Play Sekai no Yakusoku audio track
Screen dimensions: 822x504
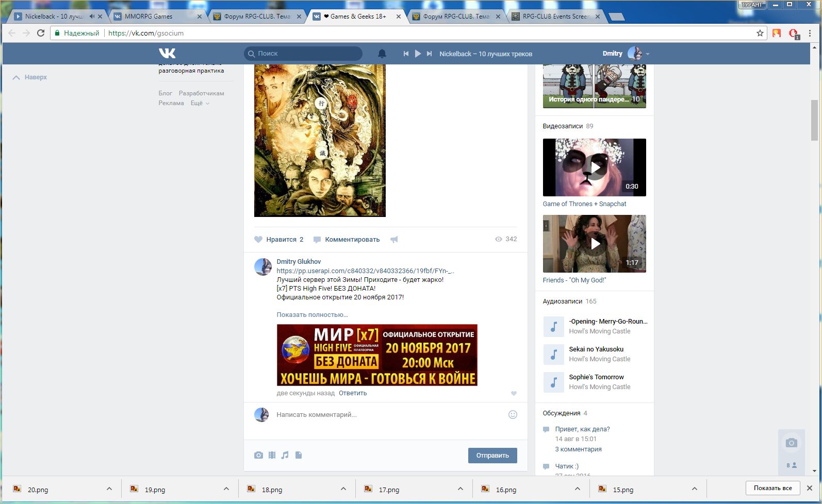click(x=554, y=355)
